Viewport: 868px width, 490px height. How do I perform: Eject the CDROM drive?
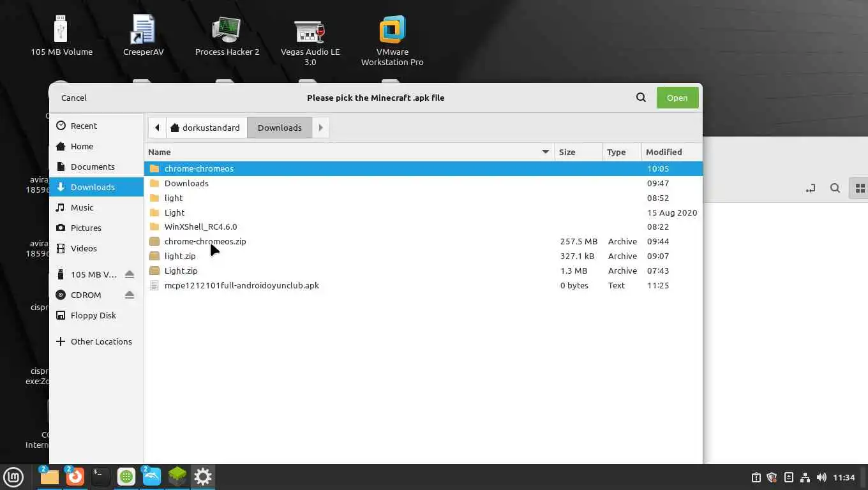pos(130,295)
